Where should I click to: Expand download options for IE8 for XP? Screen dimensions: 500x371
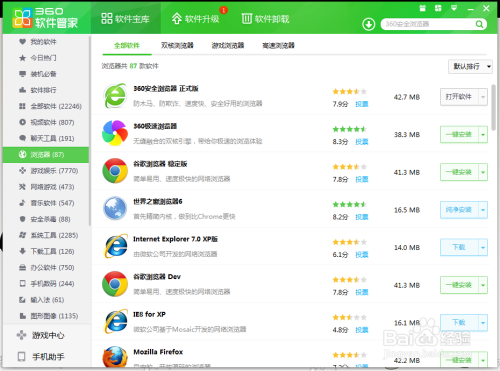pos(483,323)
